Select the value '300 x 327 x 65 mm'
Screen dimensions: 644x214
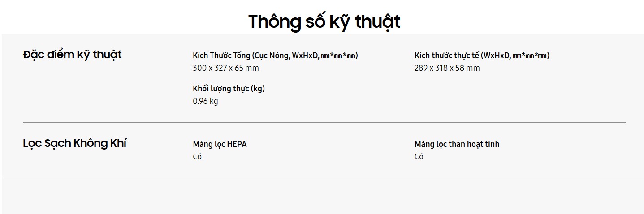[226, 68]
